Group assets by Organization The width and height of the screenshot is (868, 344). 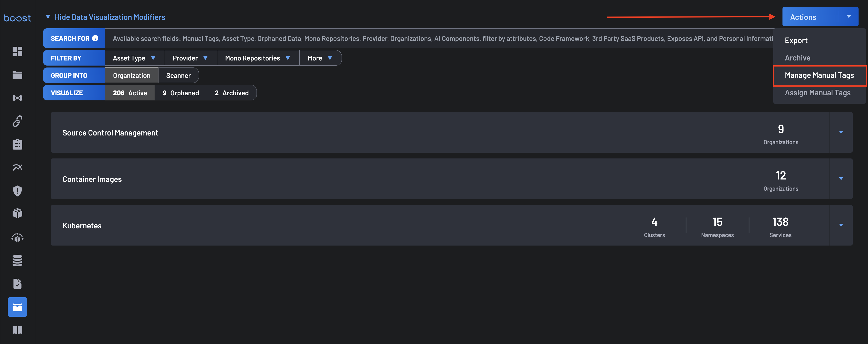click(132, 75)
